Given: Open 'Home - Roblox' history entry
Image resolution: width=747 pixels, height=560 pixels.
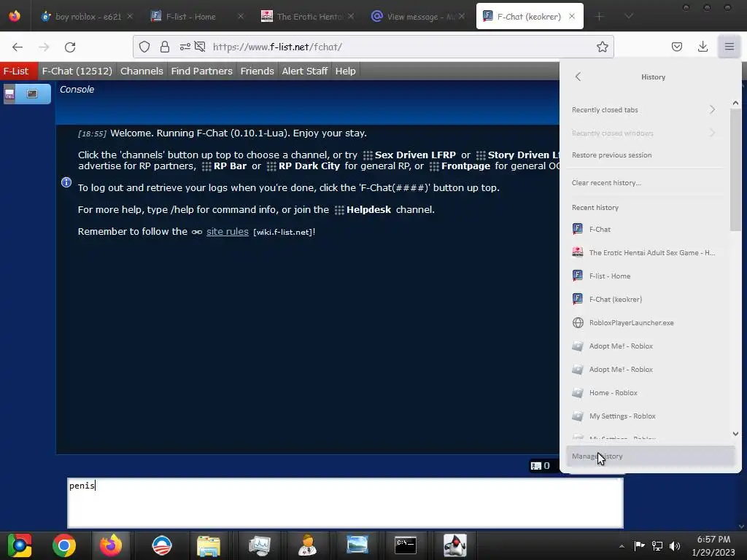Looking at the screenshot, I should coord(643,392).
